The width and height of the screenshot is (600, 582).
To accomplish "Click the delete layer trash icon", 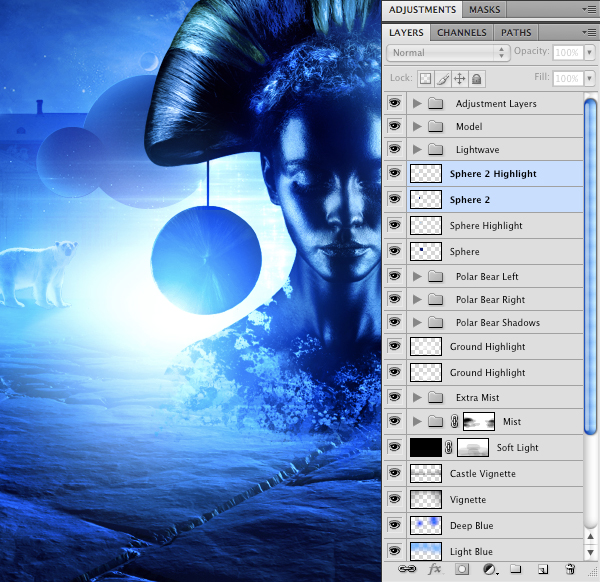I will (570, 569).
